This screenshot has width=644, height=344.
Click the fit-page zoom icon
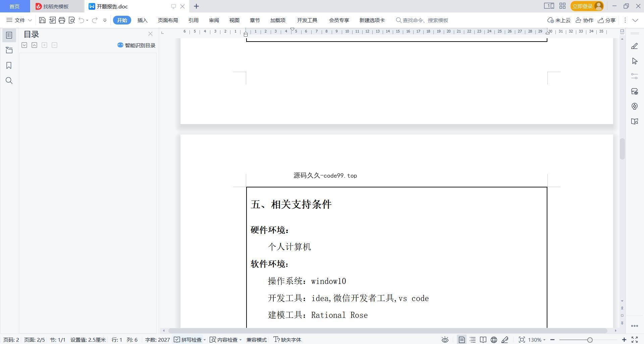[x=522, y=340]
